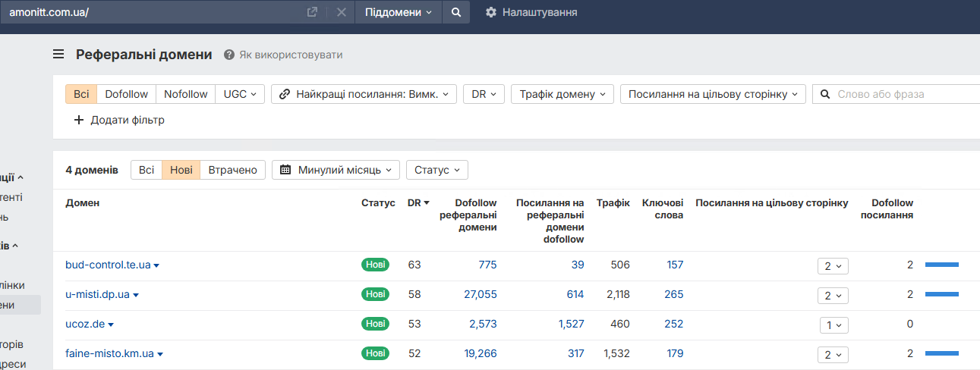Sort the table by DR column
The image size is (980, 370).
pos(418,202)
